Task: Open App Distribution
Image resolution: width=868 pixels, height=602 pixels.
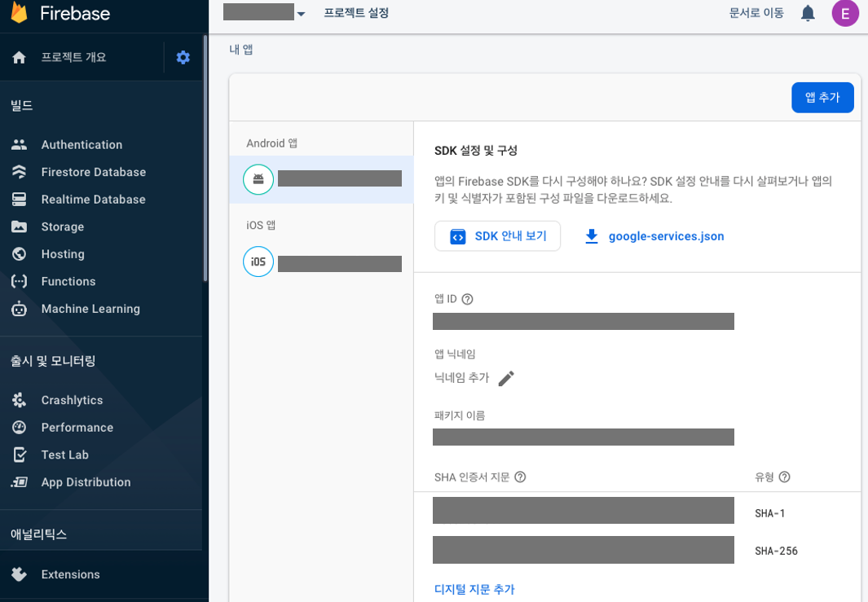Action: pos(86,482)
